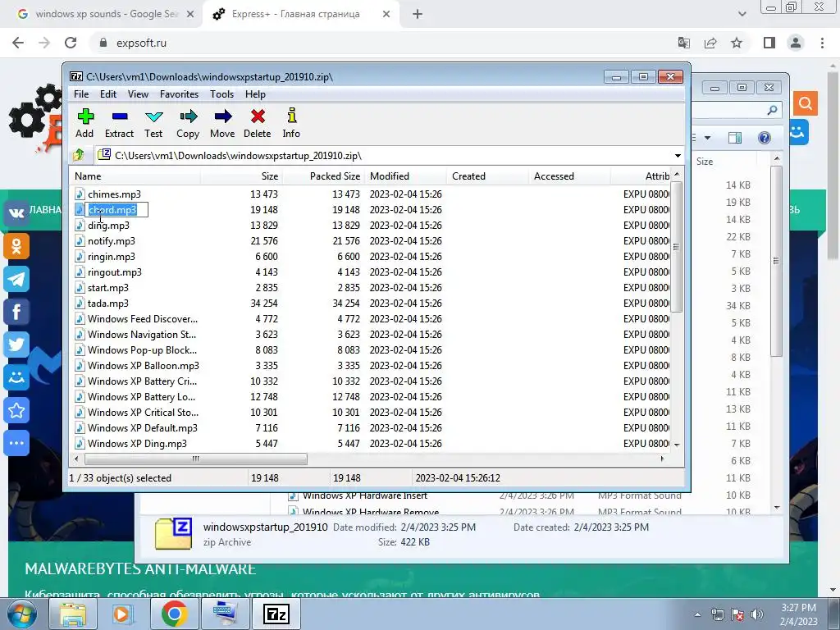Click the chord.mp3 rename edit box
The width and height of the screenshot is (840, 630).
tap(117, 210)
